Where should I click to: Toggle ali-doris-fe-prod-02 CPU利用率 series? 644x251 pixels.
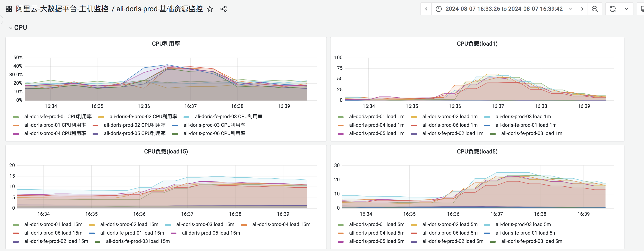tap(143, 117)
